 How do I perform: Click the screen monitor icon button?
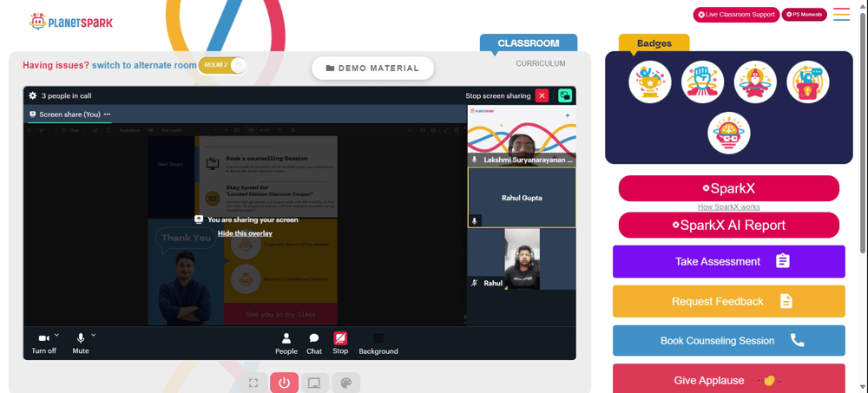coord(315,383)
